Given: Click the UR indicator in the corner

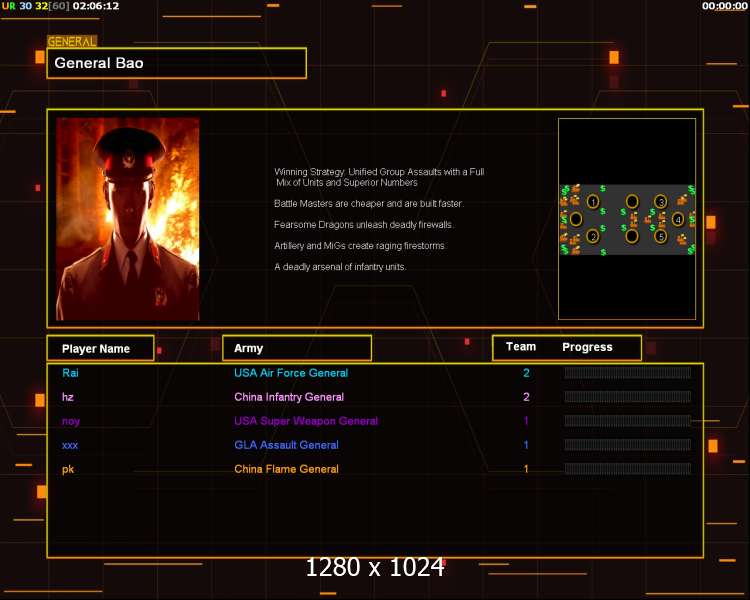Looking at the screenshot, I should 9,6.
